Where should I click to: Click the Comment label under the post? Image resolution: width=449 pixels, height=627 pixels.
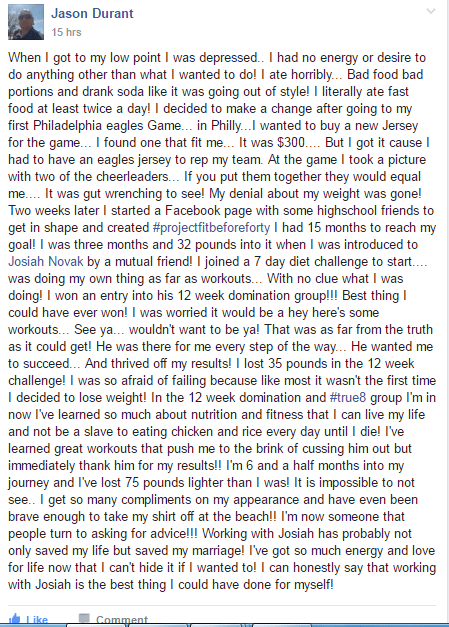coord(122,620)
